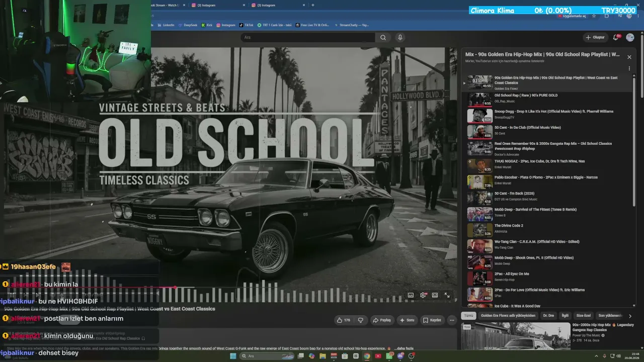The width and height of the screenshot is (644, 362).
Task: Click the Paylaş share button
Action: tap(382, 320)
